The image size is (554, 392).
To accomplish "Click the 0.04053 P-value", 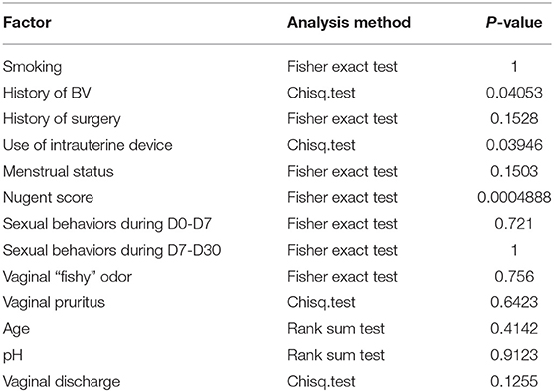I will pos(514,93).
